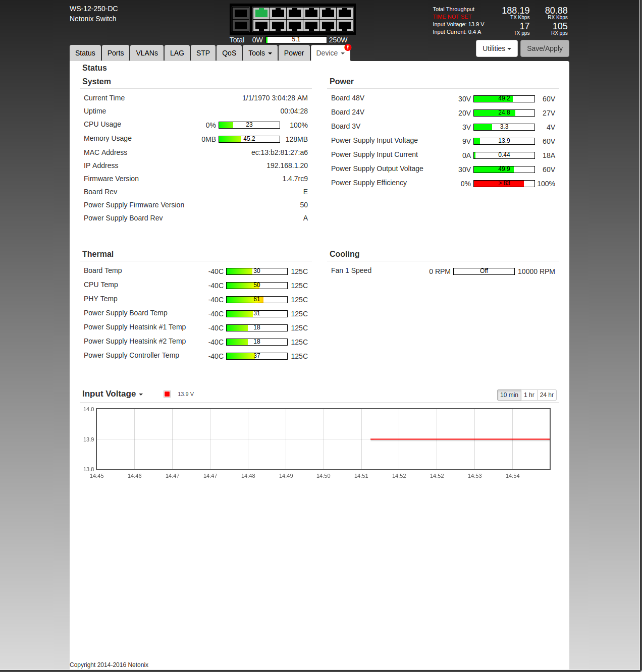This screenshot has width=642, height=672.
Task: Select the lower SFP port icon
Action: pyautogui.click(x=241, y=25)
